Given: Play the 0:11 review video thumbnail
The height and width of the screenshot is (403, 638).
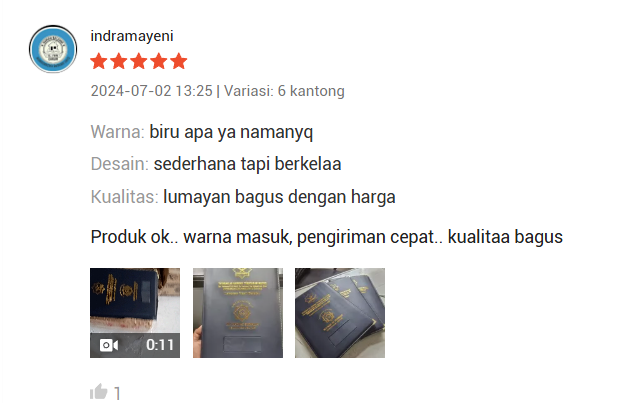Looking at the screenshot, I should tap(135, 313).
